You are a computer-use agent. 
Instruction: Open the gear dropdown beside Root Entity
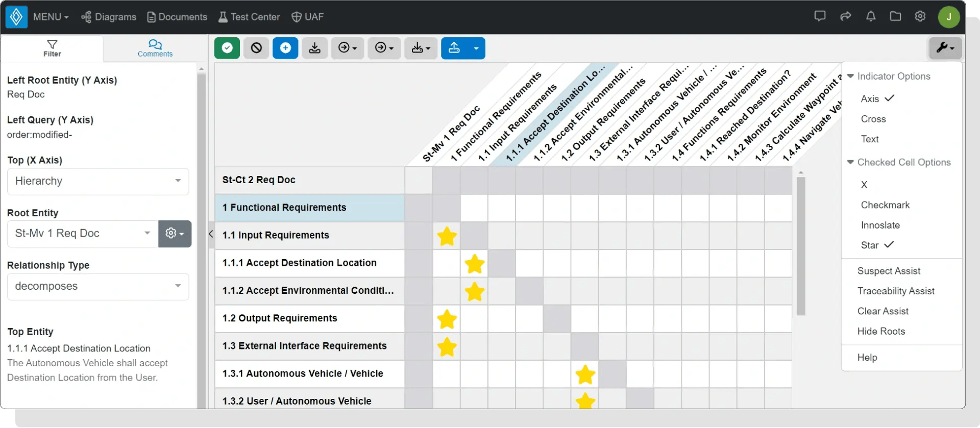coord(175,234)
